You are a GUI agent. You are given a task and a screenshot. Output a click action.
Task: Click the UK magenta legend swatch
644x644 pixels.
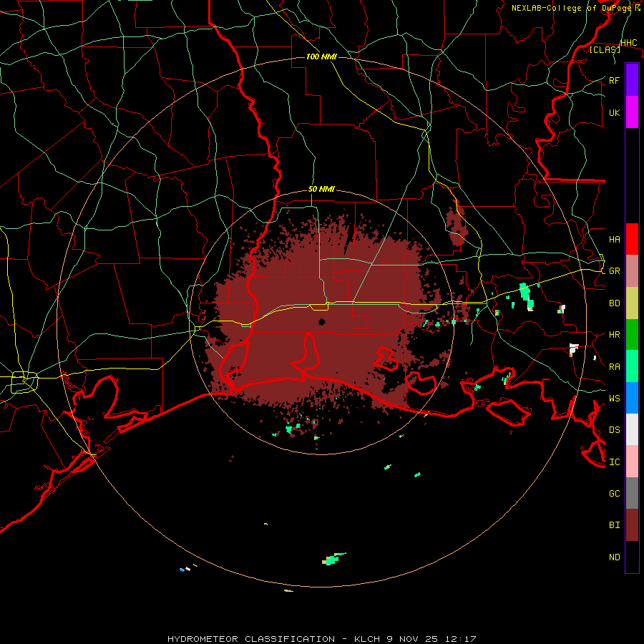tap(632, 112)
